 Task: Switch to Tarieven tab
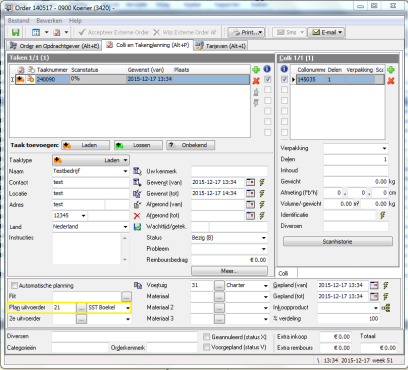[221, 46]
